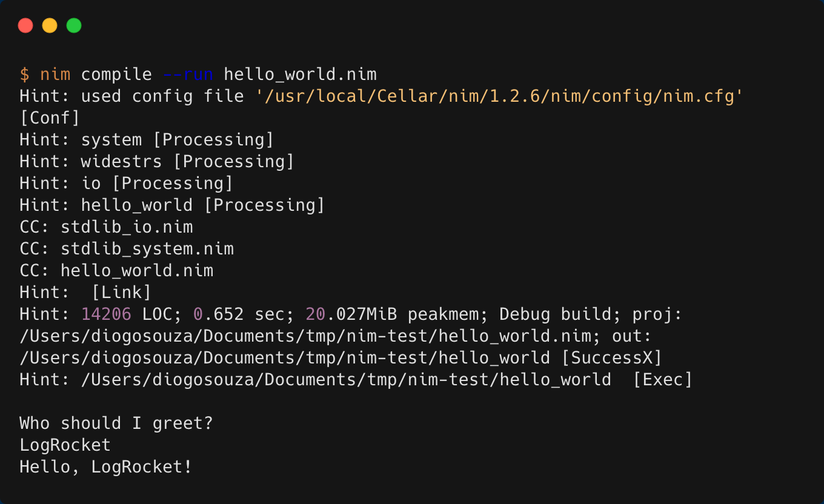The width and height of the screenshot is (824, 504).
Task: Click the CC: stdlib_io.nim line
Action: click(x=106, y=227)
